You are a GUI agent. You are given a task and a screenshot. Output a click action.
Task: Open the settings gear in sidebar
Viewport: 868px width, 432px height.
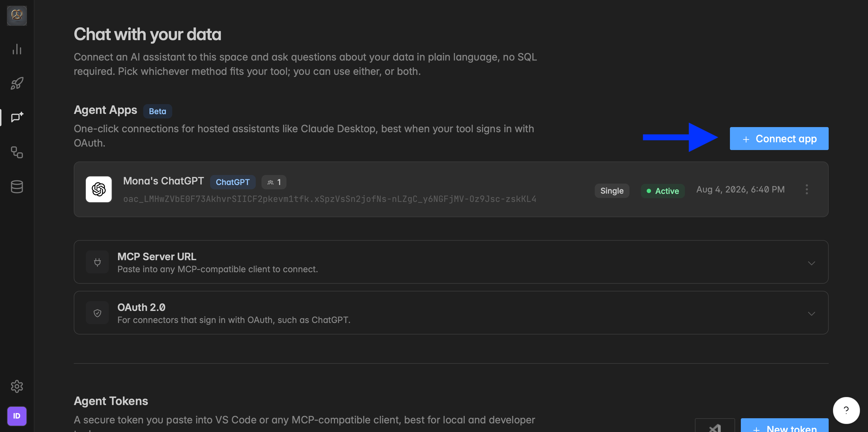(x=17, y=386)
